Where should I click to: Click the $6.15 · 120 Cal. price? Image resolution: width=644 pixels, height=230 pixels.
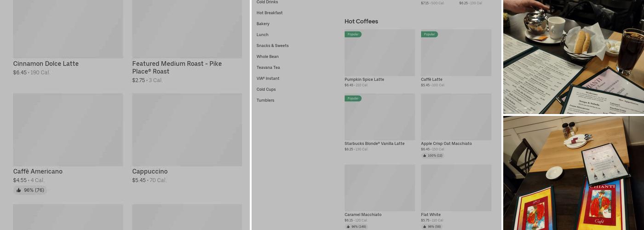[356, 220]
